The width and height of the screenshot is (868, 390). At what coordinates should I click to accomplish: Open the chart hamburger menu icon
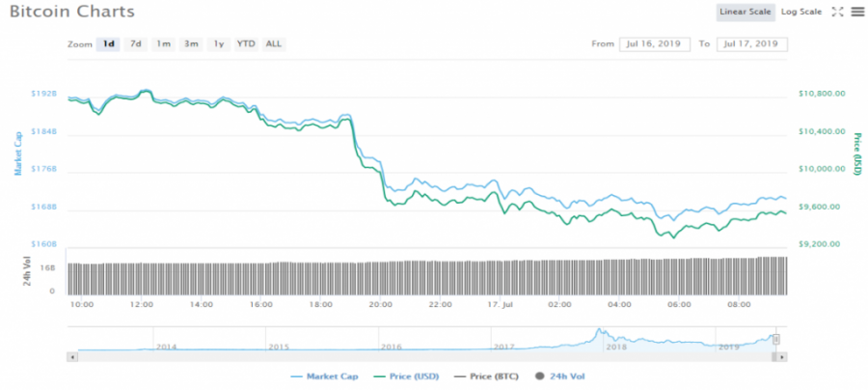857,12
